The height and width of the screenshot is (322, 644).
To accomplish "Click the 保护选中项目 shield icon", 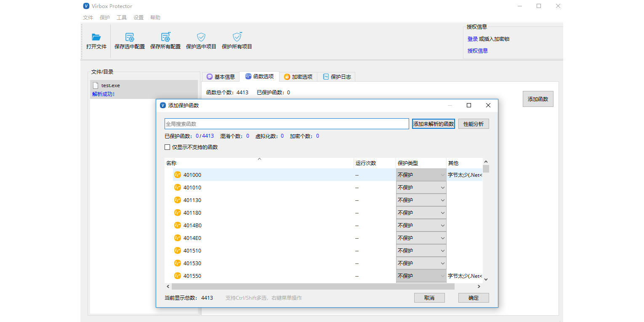I will tap(201, 37).
